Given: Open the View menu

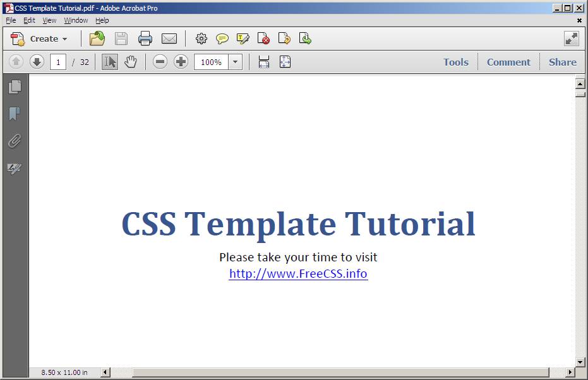Looking at the screenshot, I should [49, 20].
